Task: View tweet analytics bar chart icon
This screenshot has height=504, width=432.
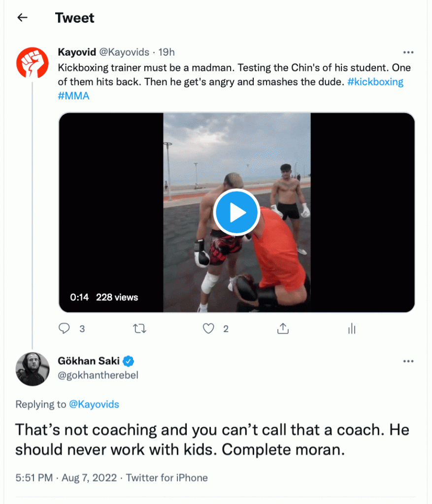Action: [352, 329]
